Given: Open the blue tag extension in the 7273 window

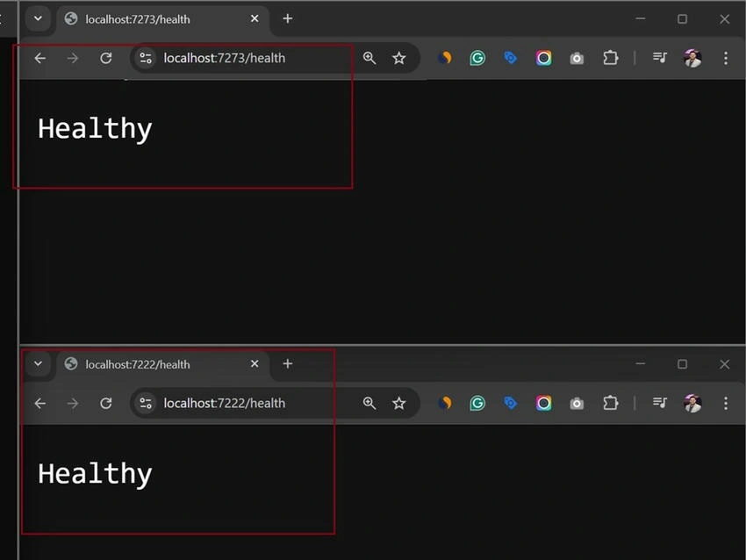Looking at the screenshot, I should (510, 58).
